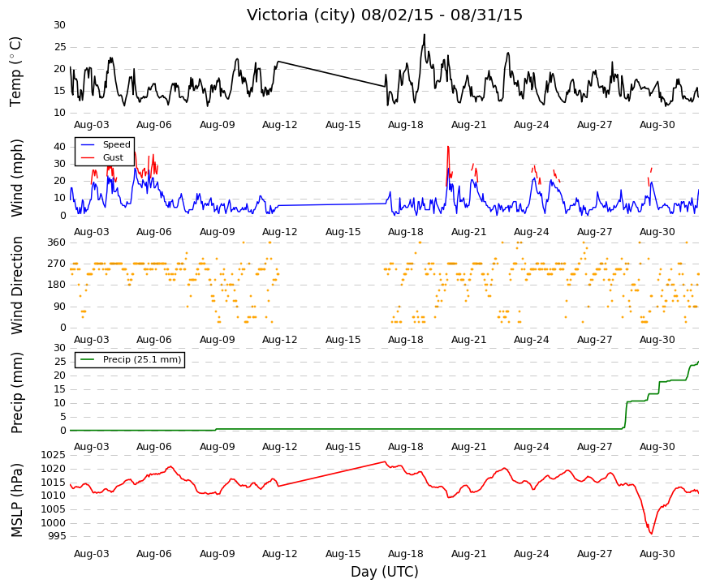This screenshot has height=588, width=707.
Task: Click the red gust peak near Aug-20
Action: point(448,148)
